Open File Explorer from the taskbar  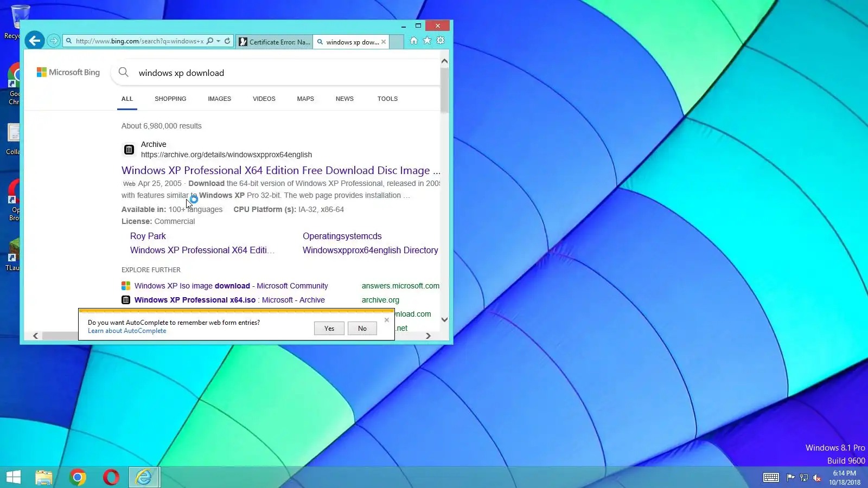point(44,477)
